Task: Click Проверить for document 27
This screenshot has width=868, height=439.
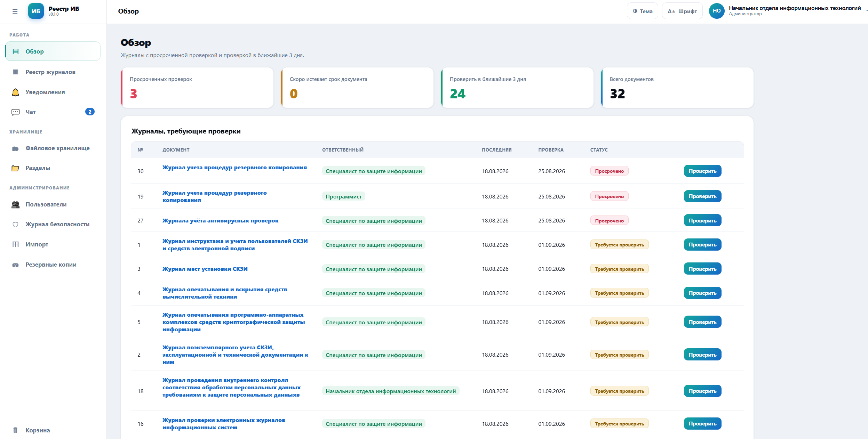Action: coord(702,220)
